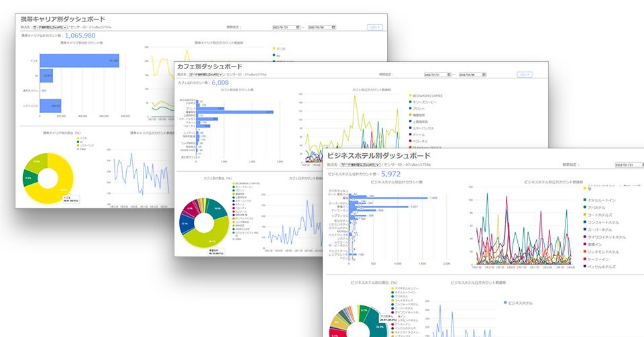Screen dimensions: 644x337
Task: Toggle ドトール legend entry
Action: point(417,135)
